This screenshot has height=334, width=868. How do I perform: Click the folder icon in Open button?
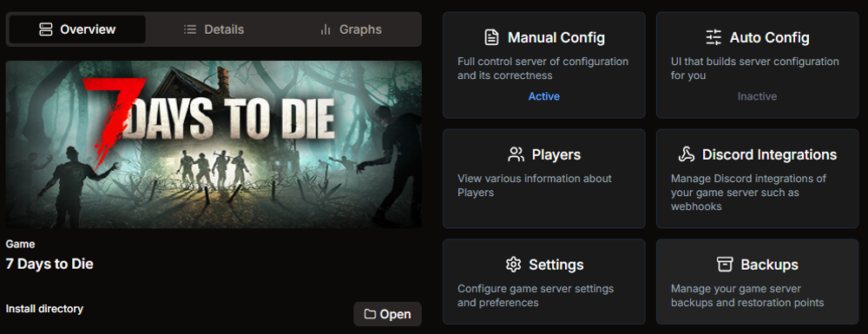tap(370, 314)
